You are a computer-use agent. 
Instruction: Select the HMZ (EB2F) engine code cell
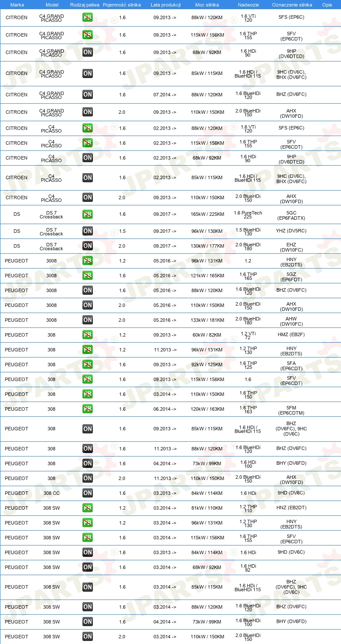(x=291, y=335)
